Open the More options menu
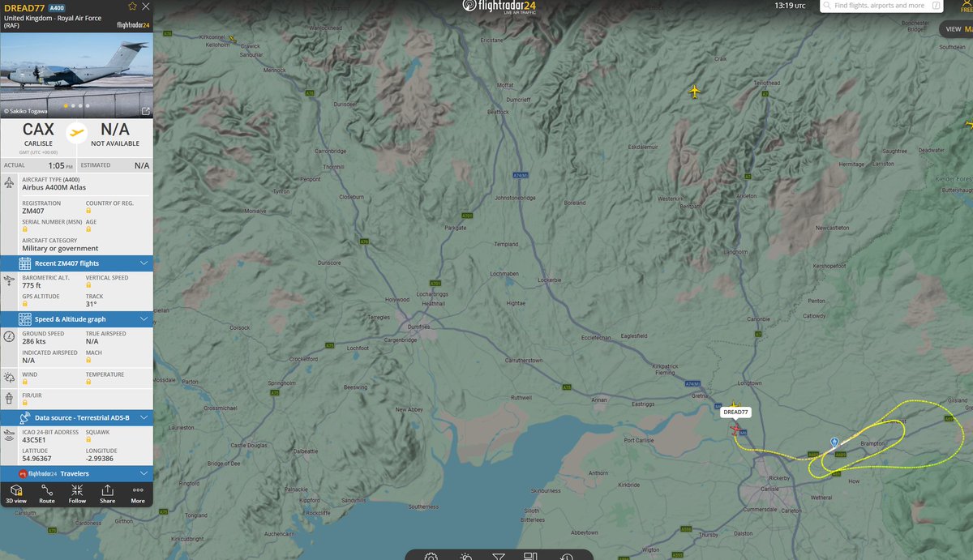Viewport: 973px width, 560px height. tap(138, 494)
